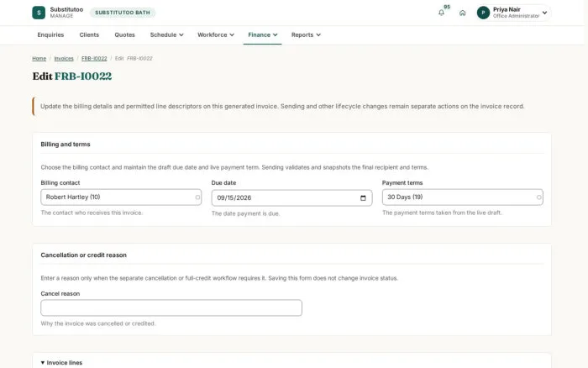Open the Due date calendar picker icon
588x368 pixels.
pos(363,197)
